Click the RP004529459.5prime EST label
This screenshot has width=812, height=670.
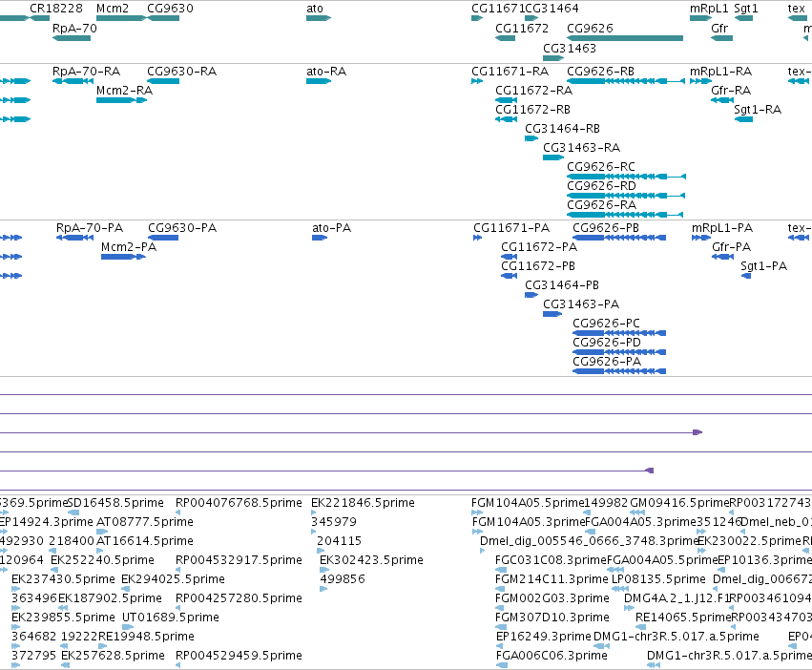click(239, 656)
